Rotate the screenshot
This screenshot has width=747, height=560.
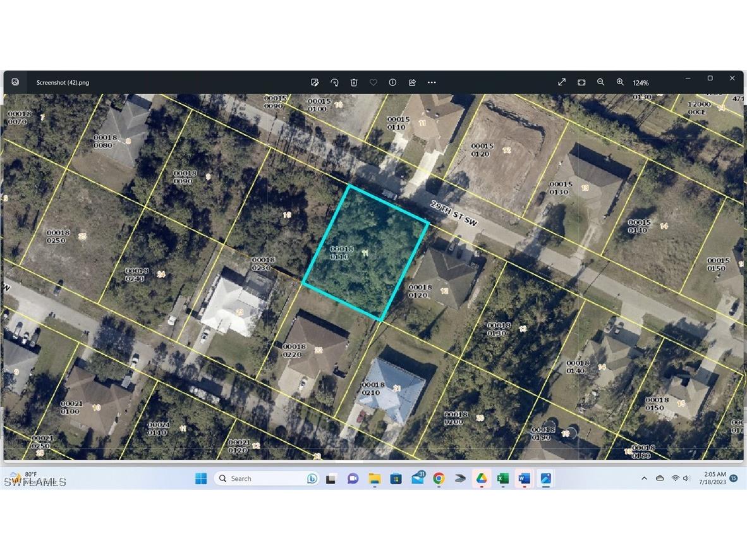[334, 82]
